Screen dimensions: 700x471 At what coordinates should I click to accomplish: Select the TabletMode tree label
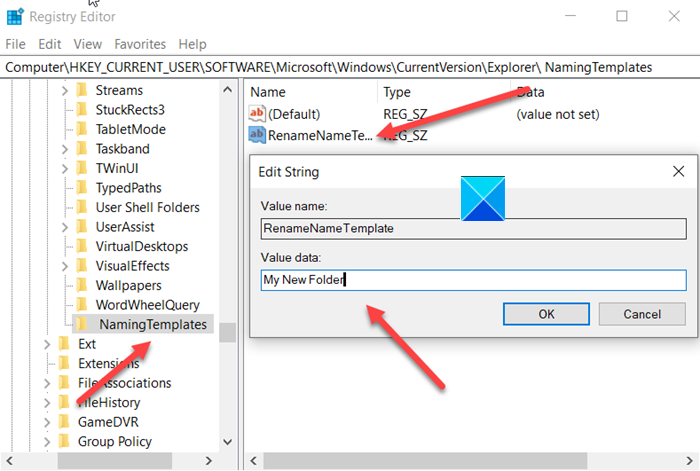tap(130, 129)
